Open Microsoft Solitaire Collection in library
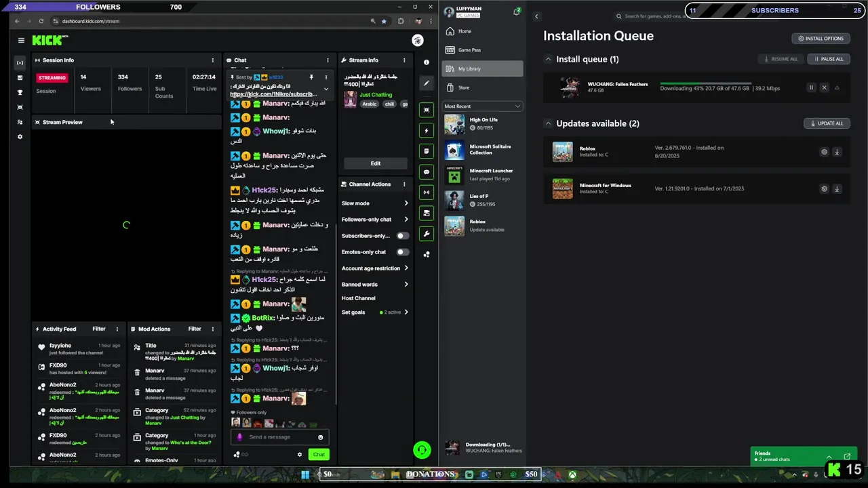The image size is (868, 488). pyautogui.click(x=482, y=150)
